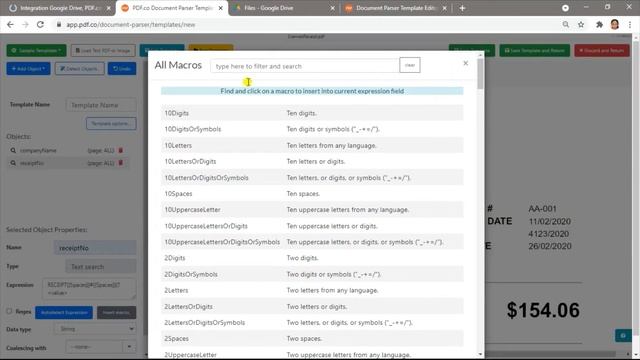640x360 pixels.
Task: Insert the 2Letters macro
Action: (312, 290)
